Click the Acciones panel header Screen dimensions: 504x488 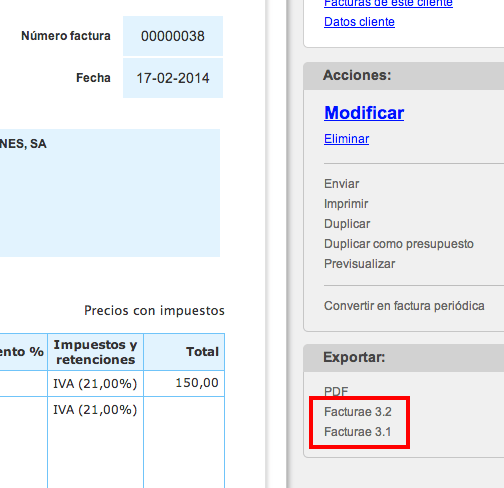[x=404, y=76]
